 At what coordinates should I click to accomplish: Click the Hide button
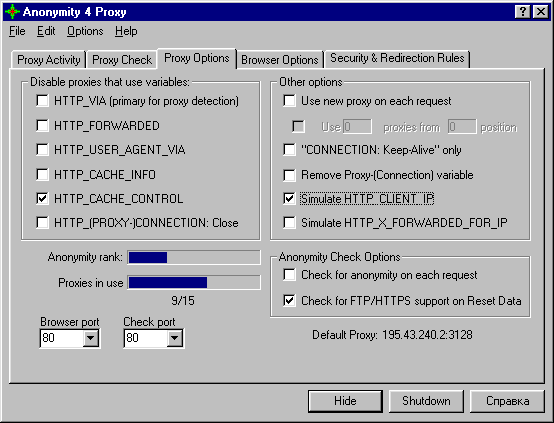pyautogui.click(x=345, y=401)
